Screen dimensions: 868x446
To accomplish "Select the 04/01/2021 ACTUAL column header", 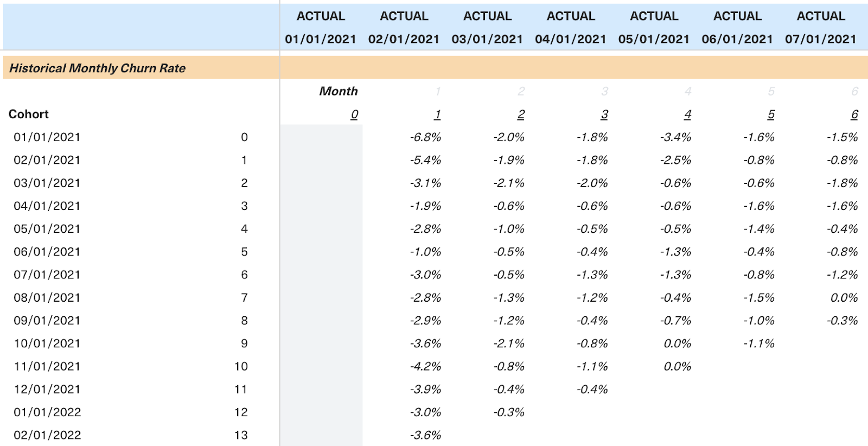I will pos(571,28).
